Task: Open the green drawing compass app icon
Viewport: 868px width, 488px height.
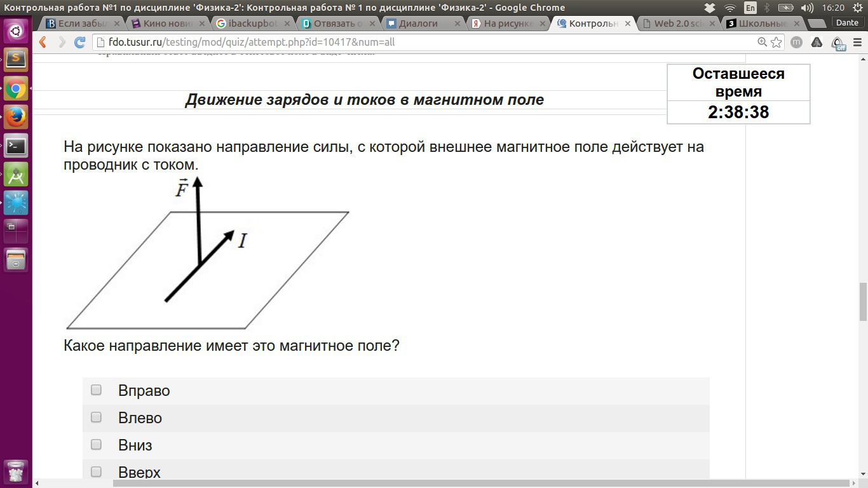Action: click(16, 175)
